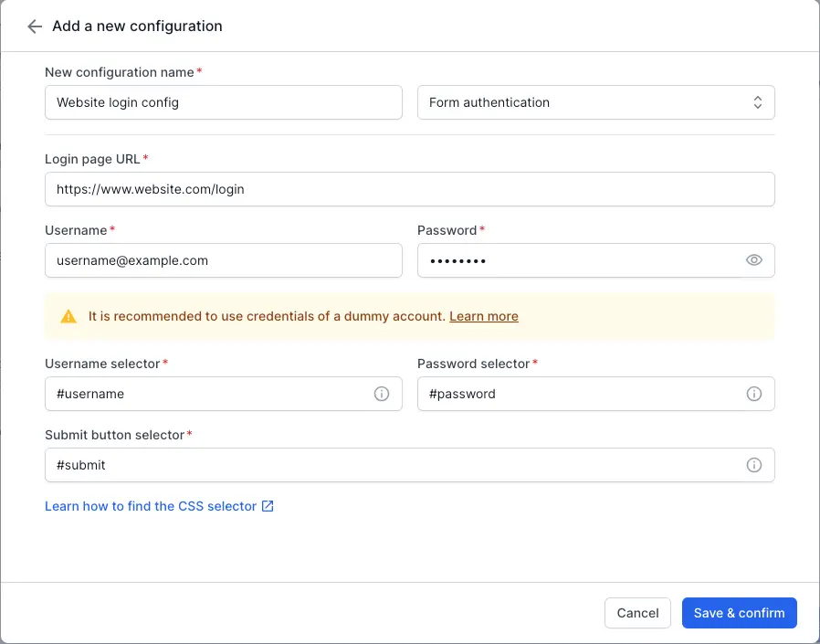Click the back arrow to leave configuration
Image resolution: width=820 pixels, height=644 pixels.
click(x=33, y=26)
